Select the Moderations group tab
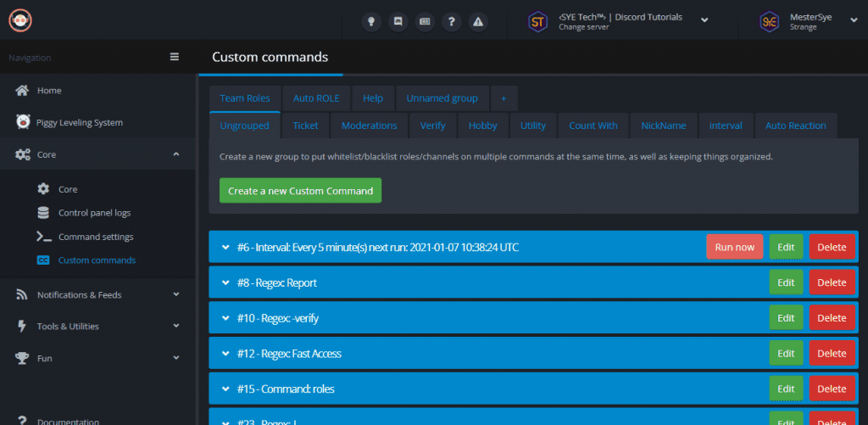Screen dimensions: 868x425 point(369,126)
